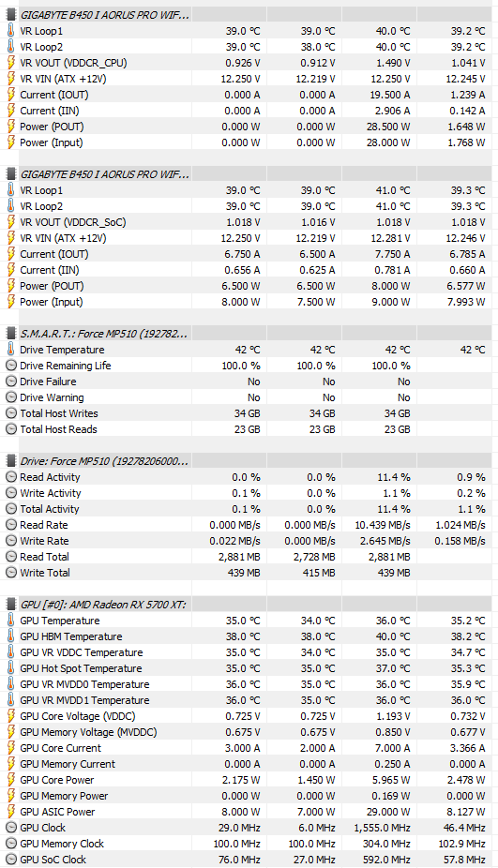Click the Power (POUT) maximum 28.500 W value

point(388,127)
